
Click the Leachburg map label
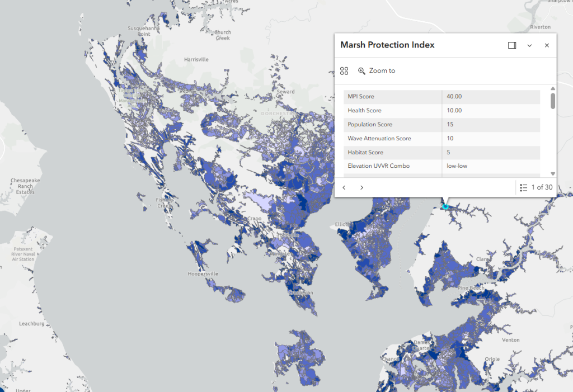pyautogui.click(x=31, y=324)
